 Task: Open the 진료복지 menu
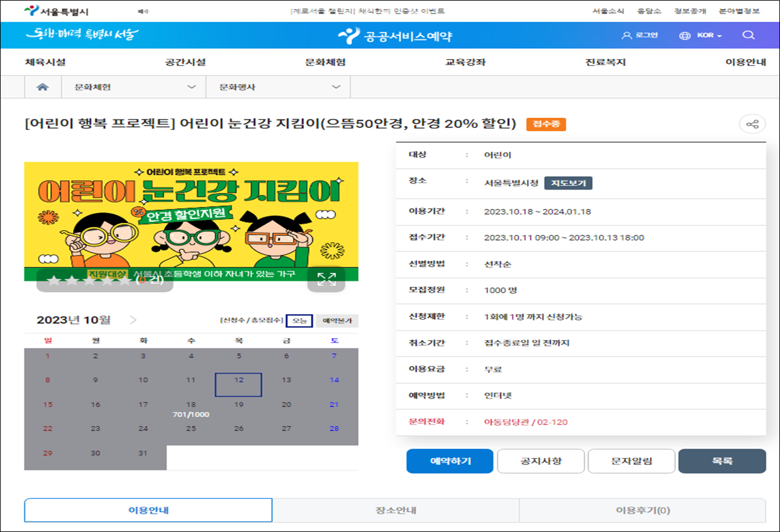coord(605,62)
